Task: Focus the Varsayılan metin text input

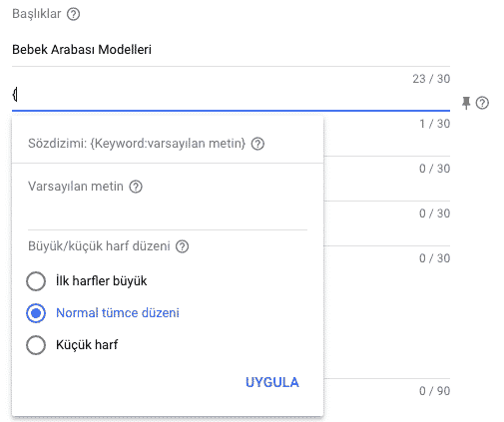Action: pyautogui.click(x=168, y=214)
